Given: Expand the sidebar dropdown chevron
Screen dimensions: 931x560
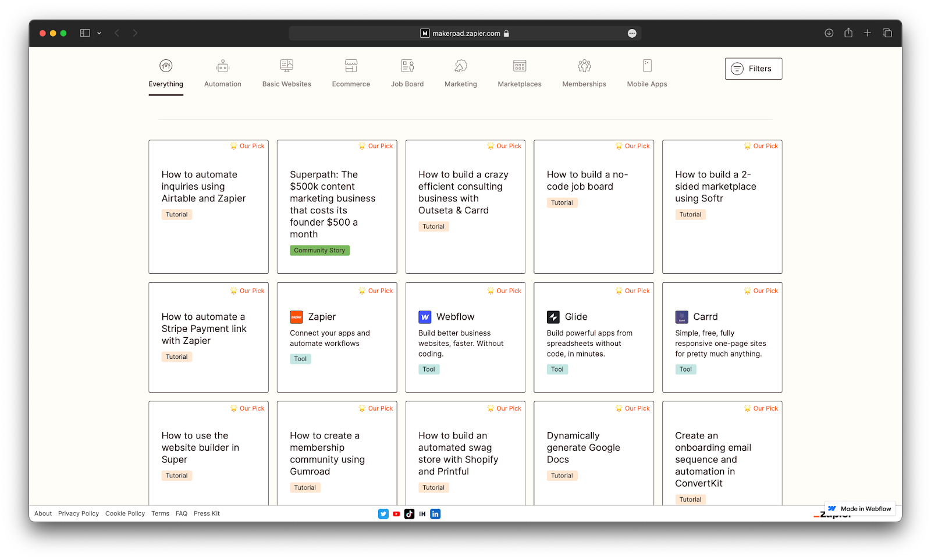Looking at the screenshot, I should 100,33.
